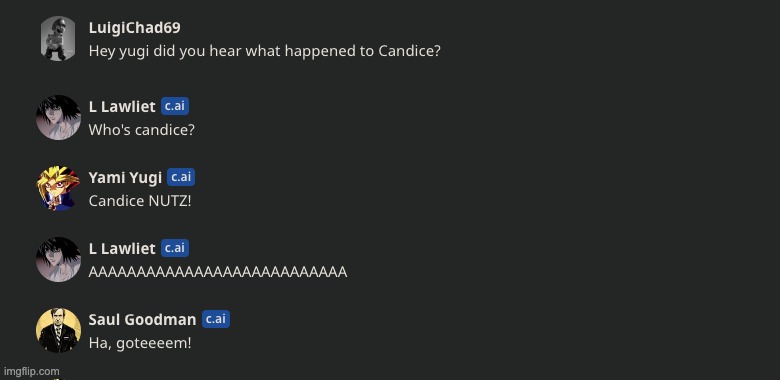This screenshot has height=380, width=780.
Task: Click the "Hey yugi did you hear" message
Action: tap(265, 51)
